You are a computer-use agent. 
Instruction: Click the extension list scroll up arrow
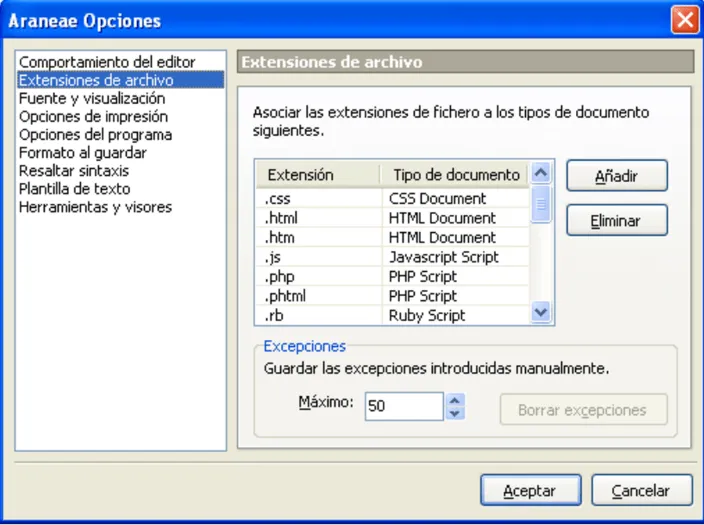[541, 172]
